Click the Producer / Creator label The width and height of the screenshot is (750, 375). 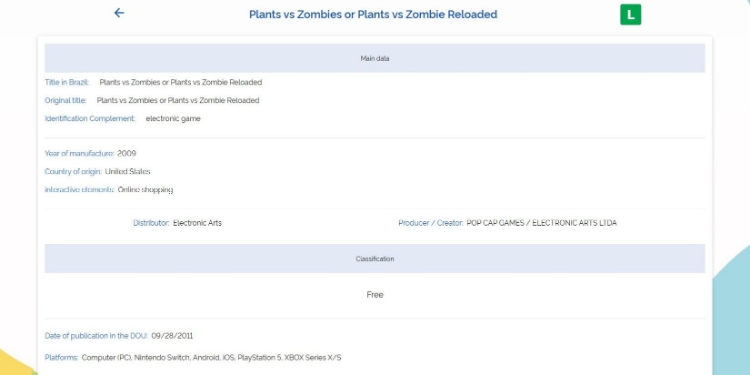pyautogui.click(x=431, y=223)
